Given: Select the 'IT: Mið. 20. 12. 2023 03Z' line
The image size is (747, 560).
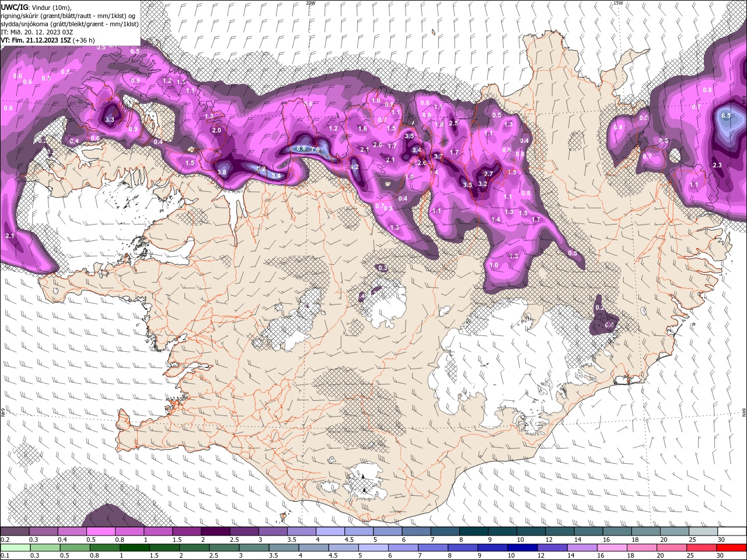Looking at the screenshot, I should coord(37,32).
